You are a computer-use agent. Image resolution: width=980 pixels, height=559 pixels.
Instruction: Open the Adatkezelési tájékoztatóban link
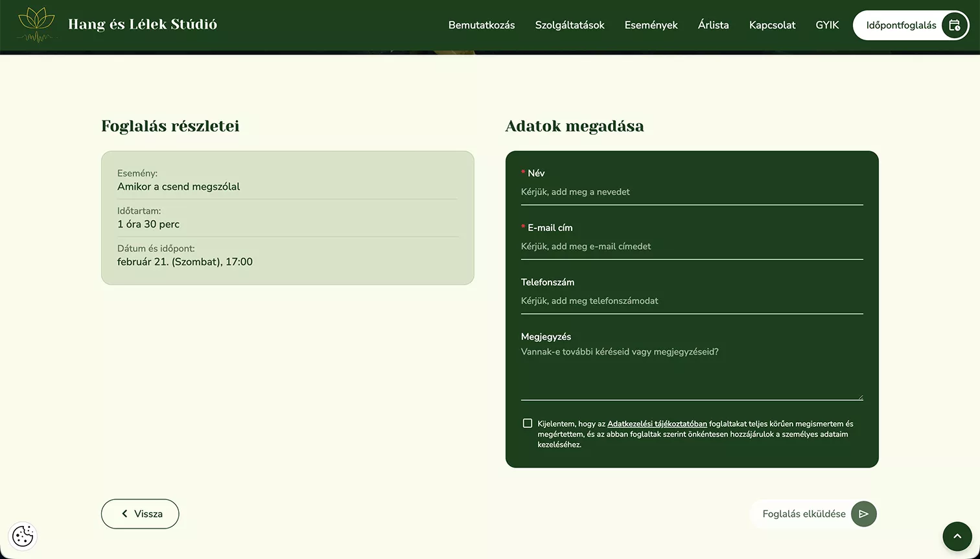click(657, 423)
